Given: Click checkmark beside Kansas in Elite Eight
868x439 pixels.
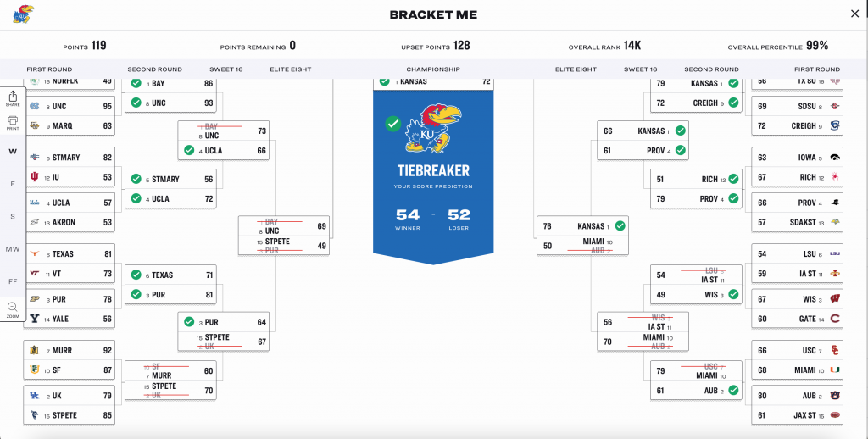Looking at the screenshot, I should click(620, 226).
